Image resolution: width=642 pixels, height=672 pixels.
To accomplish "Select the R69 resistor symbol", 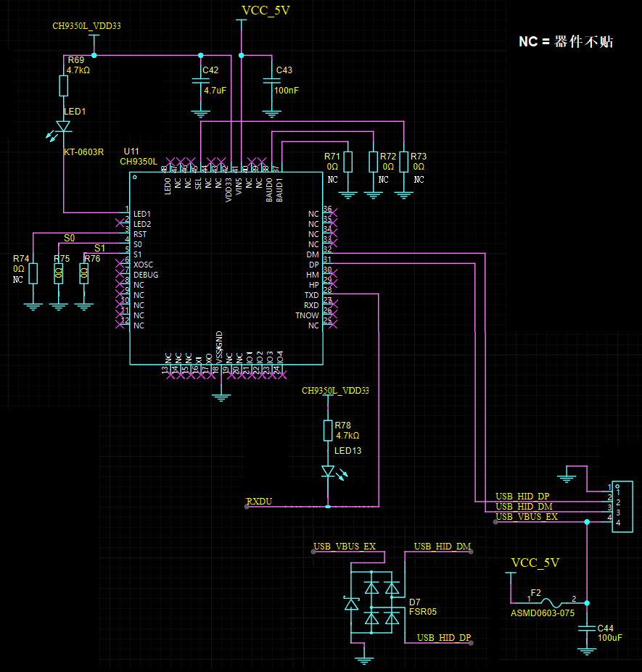I will click(64, 86).
